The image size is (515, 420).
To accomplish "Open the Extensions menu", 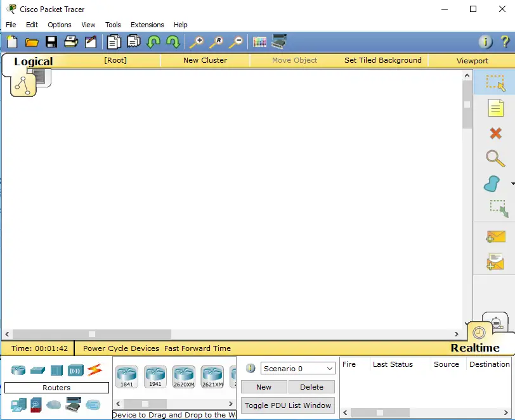I will pyautogui.click(x=147, y=25).
